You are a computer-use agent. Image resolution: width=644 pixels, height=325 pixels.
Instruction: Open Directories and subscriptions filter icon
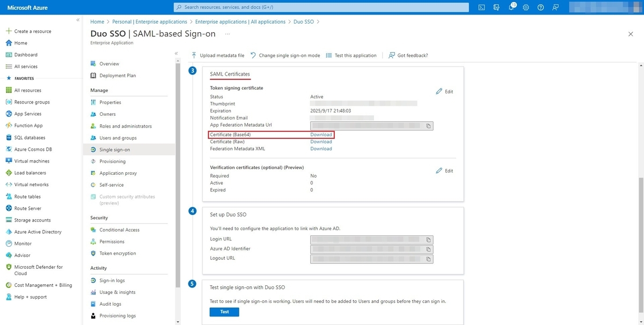click(x=496, y=8)
